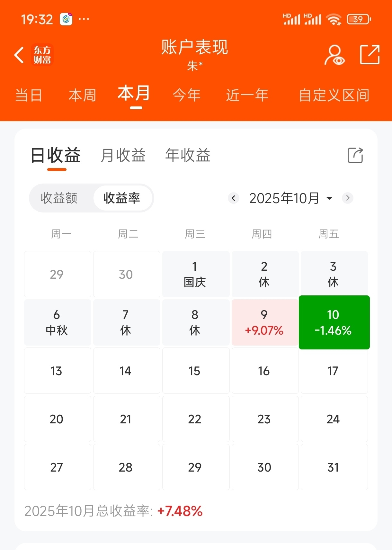This screenshot has width=392, height=550.
Task: Tap the China Mobile notification icon
Action: pyautogui.click(x=66, y=19)
